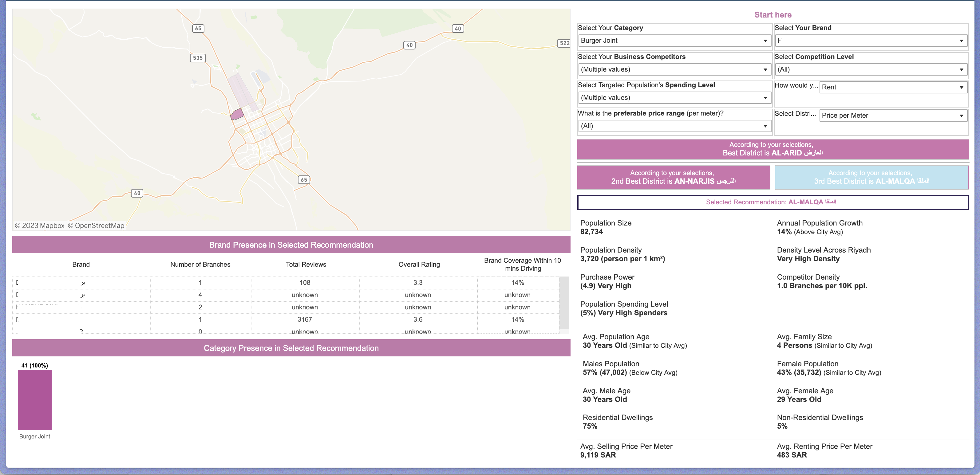Click the Best District AL-ARID banner

(772, 149)
